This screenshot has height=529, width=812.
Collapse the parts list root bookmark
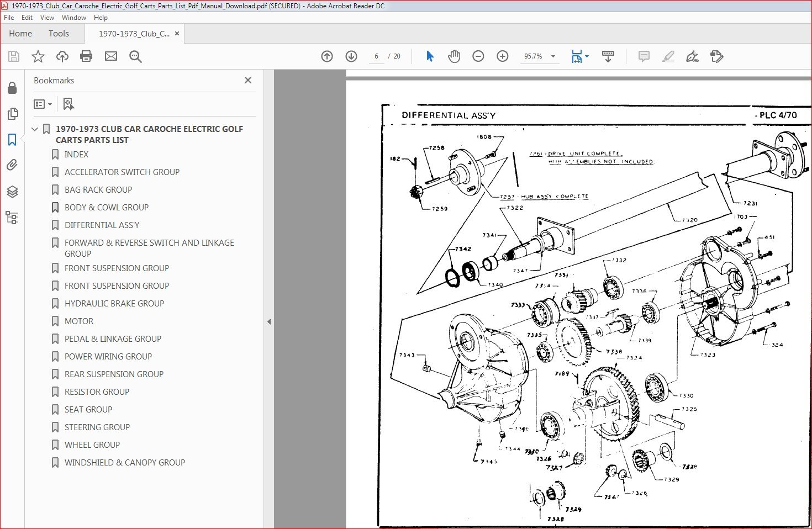click(35, 129)
